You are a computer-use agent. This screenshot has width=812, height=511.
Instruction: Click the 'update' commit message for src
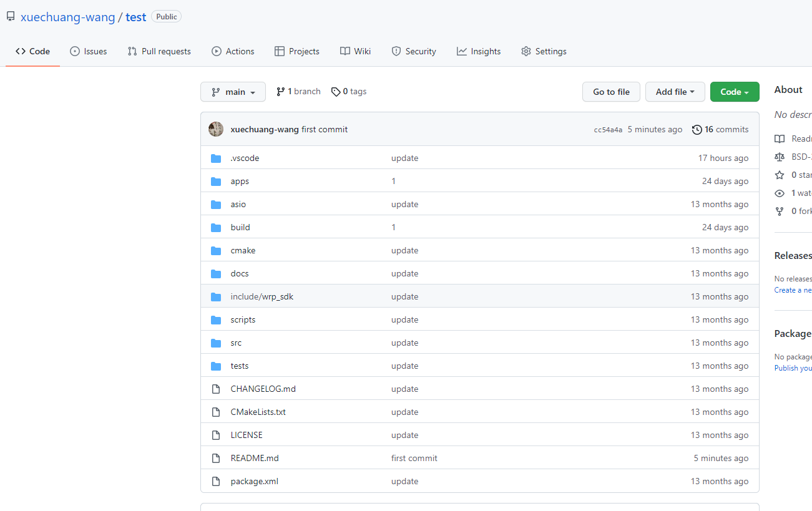click(405, 343)
